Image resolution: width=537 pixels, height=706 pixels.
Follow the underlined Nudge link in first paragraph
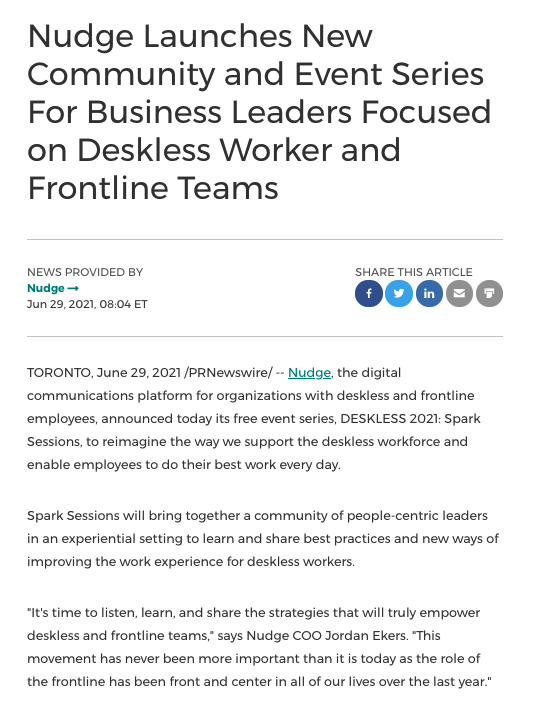(309, 373)
